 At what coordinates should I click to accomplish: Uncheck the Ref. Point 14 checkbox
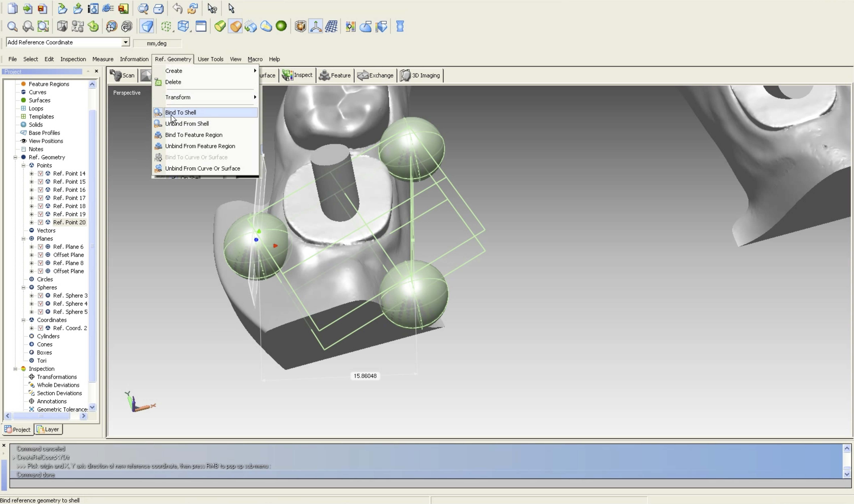(41, 174)
